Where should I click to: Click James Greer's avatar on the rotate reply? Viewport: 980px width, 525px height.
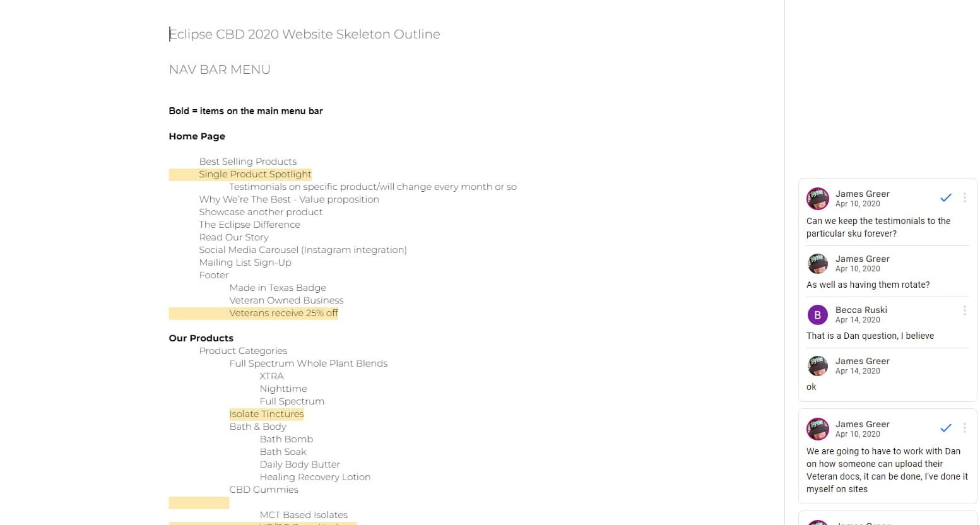tap(817, 263)
